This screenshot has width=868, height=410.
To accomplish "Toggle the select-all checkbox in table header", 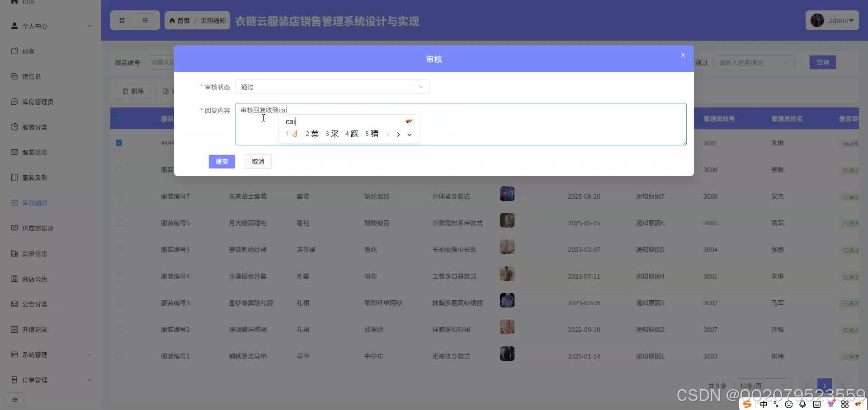I will 119,119.
